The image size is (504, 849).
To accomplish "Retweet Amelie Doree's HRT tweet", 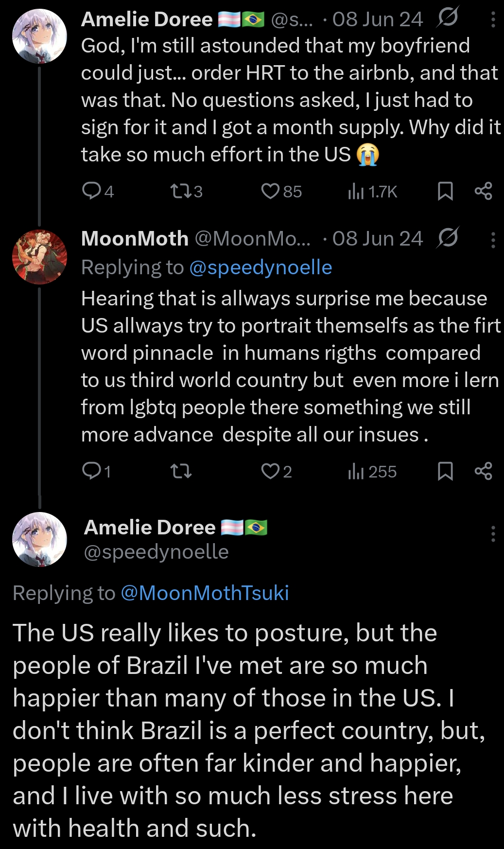I will pos(181,191).
